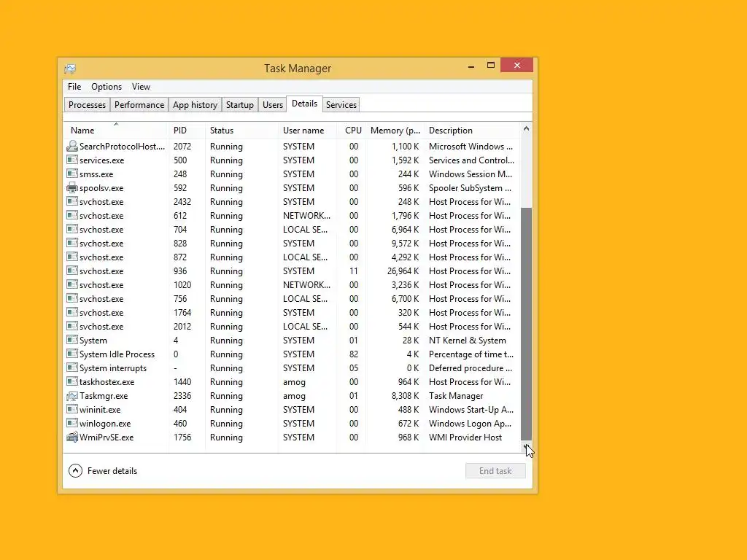Screen dimensions: 747x560
Task: Click the winlogon.exe process icon
Action: click(x=72, y=424)
